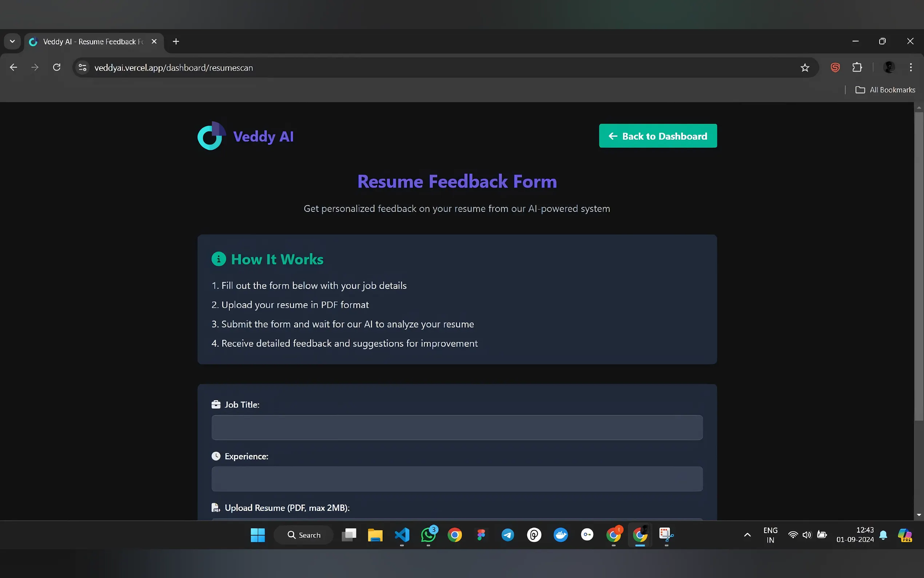Viewport: 924px width, 578px height.
Task: Show hidden system tray icons chevron
Action: [x=747, y=535]
